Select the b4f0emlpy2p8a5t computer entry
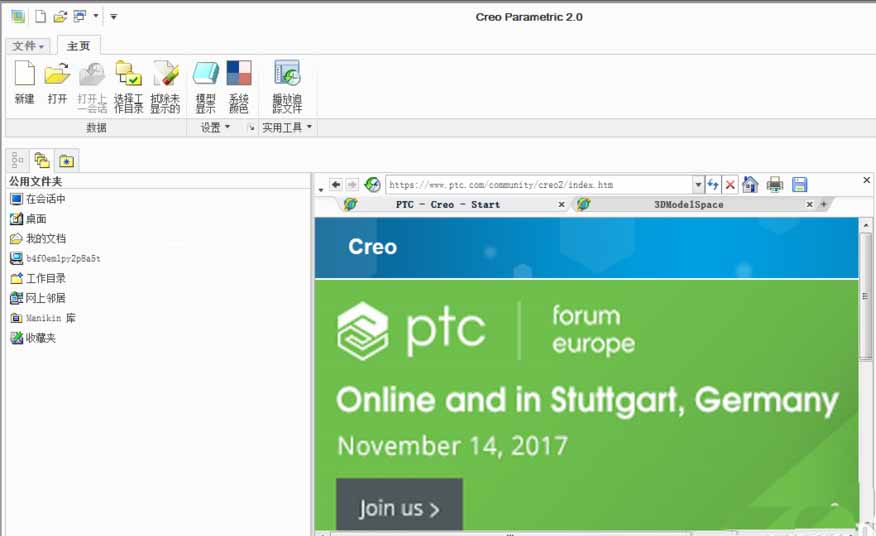 coord(55,258)
